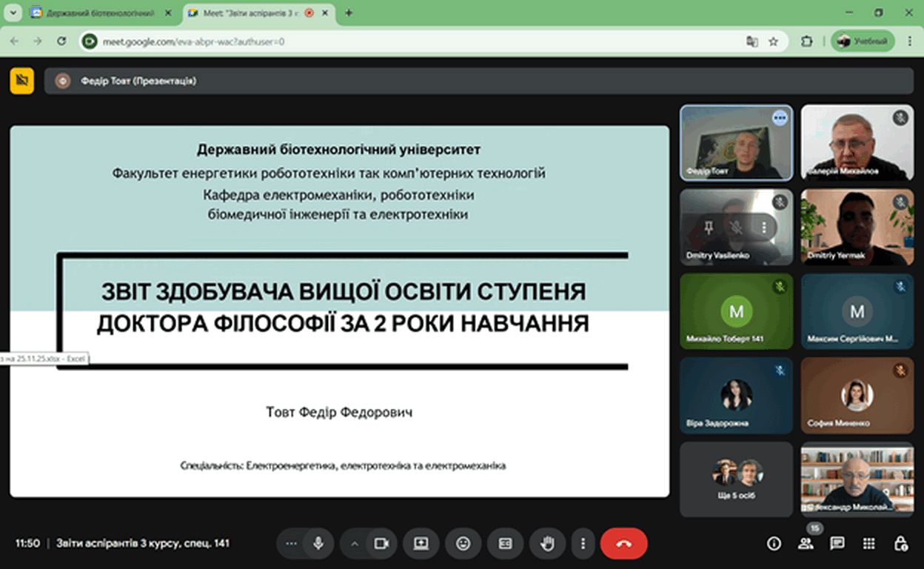
Task: Turn on captions
Action: 506,543
